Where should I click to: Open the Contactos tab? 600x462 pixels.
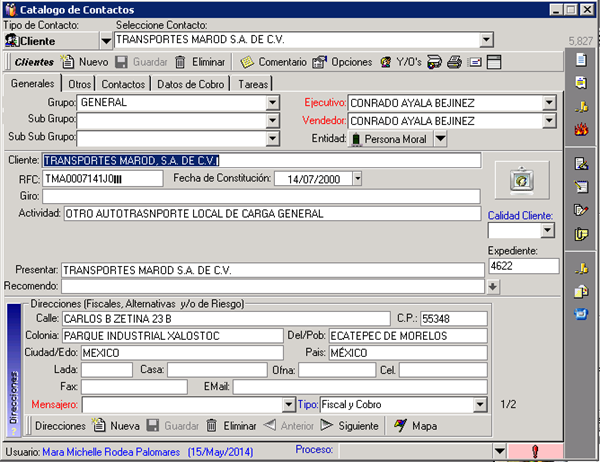[123, 84]
